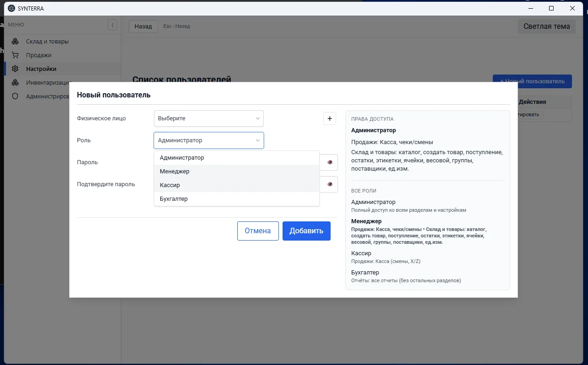Open Настройки menu item

click(x=63, y=69)
